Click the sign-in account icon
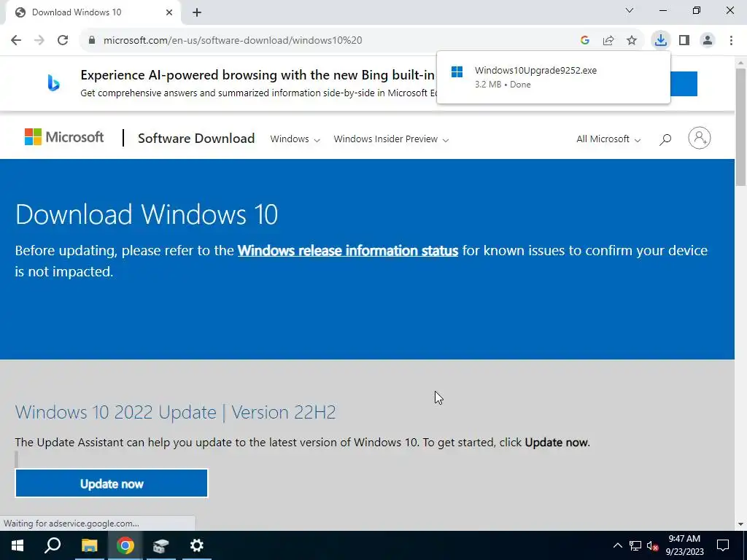747x560 pixels. tap(699, 138)
